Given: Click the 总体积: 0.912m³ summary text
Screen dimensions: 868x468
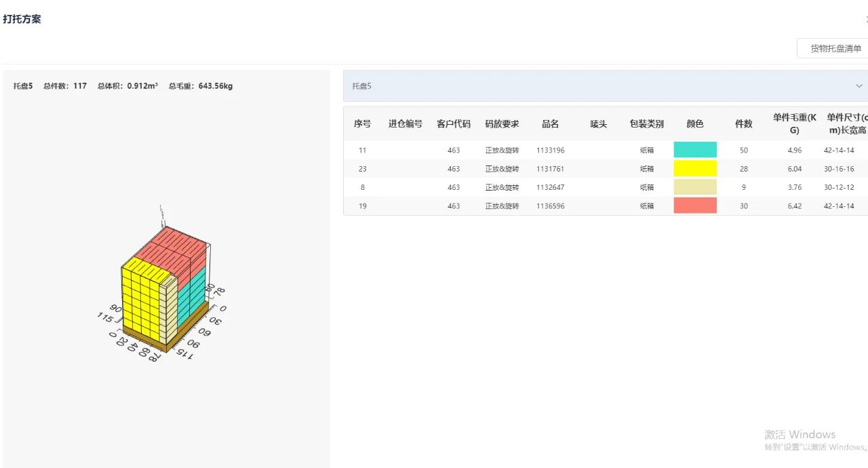Looking at the screenshot, I should [x=127, y=86].
